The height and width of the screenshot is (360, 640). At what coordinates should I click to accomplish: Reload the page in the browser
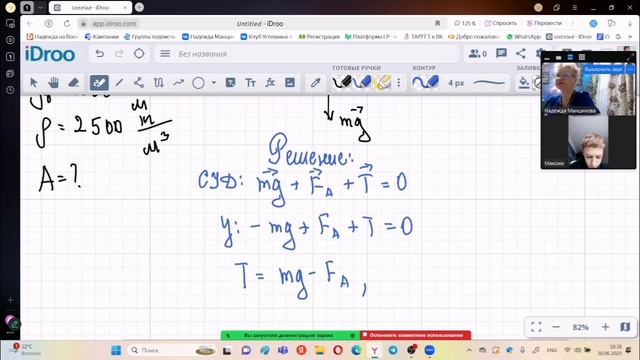(x=67, y=24)
